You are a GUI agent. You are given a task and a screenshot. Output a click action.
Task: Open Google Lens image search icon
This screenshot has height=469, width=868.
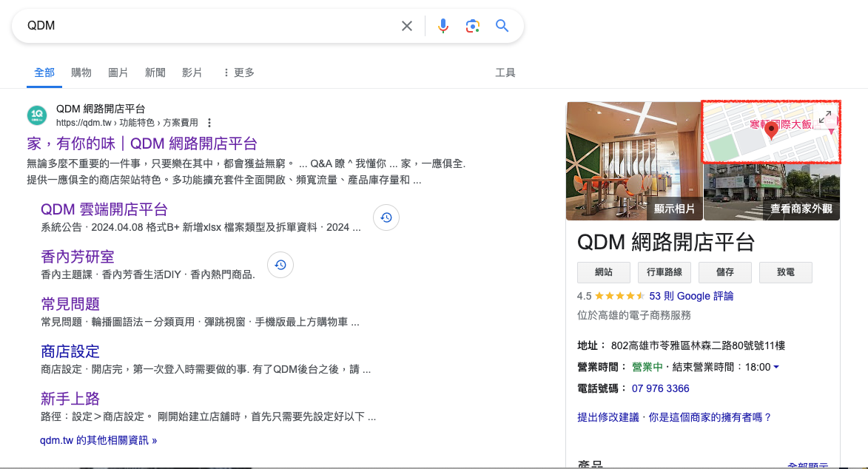[472, 26]
